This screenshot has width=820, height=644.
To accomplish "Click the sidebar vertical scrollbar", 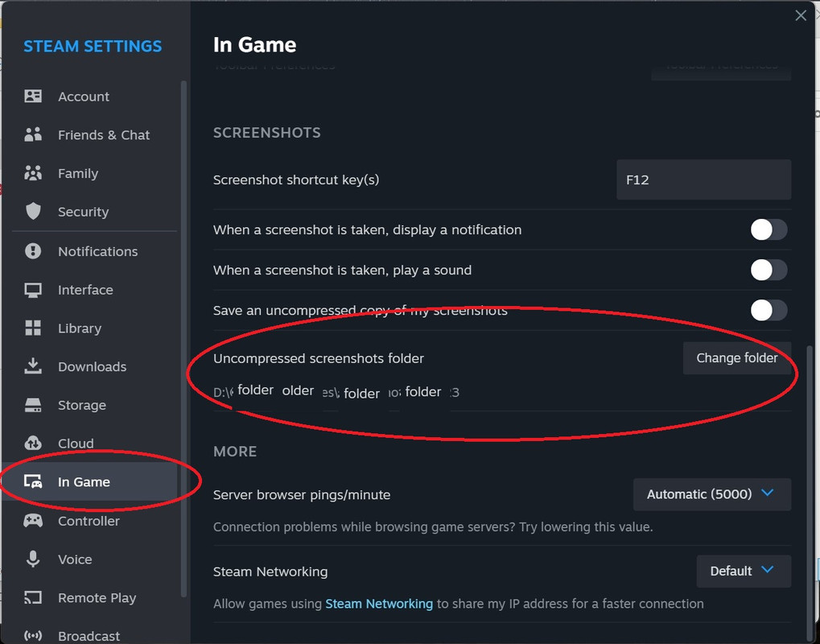I will click(183, 338).
